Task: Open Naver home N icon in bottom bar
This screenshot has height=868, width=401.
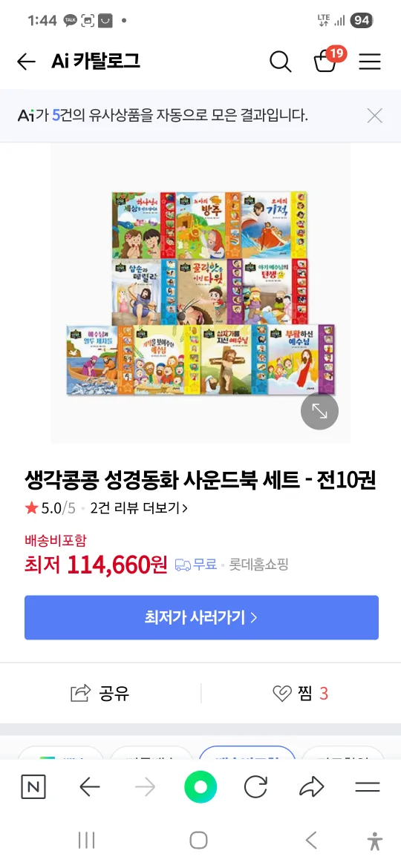Action: (33, 786)
